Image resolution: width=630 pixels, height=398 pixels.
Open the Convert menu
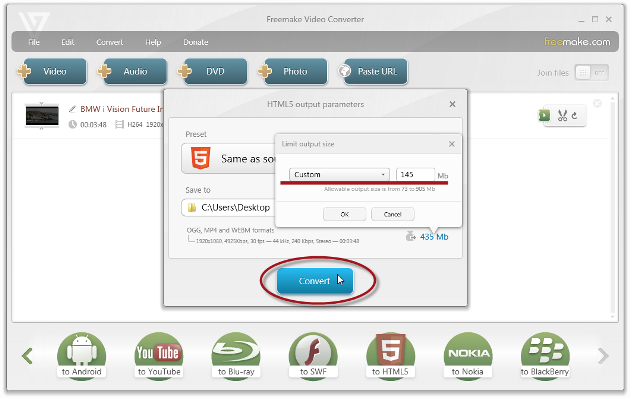point(110,42)
